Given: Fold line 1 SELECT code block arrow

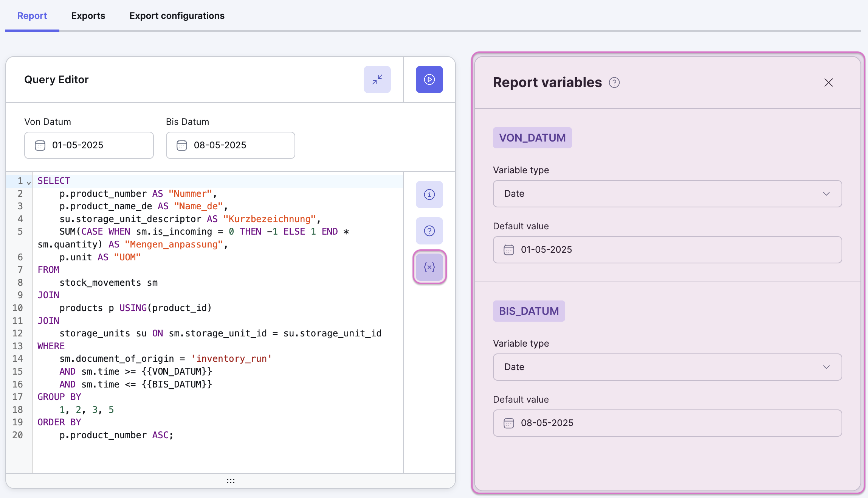Looking at the screenshot, I should 29,183.
